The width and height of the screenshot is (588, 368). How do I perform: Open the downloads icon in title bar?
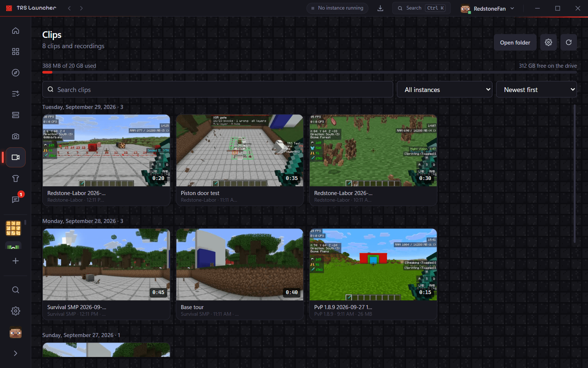[380, 8]
